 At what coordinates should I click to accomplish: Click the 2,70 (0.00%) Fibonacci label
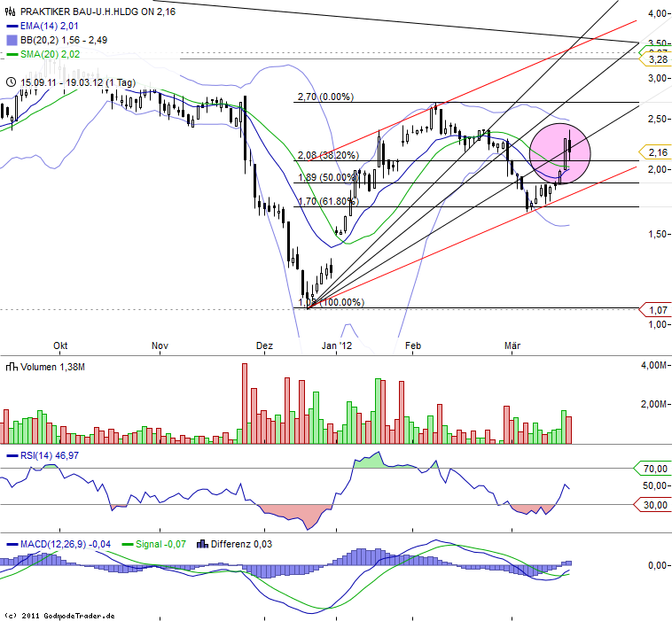[325, 97]
